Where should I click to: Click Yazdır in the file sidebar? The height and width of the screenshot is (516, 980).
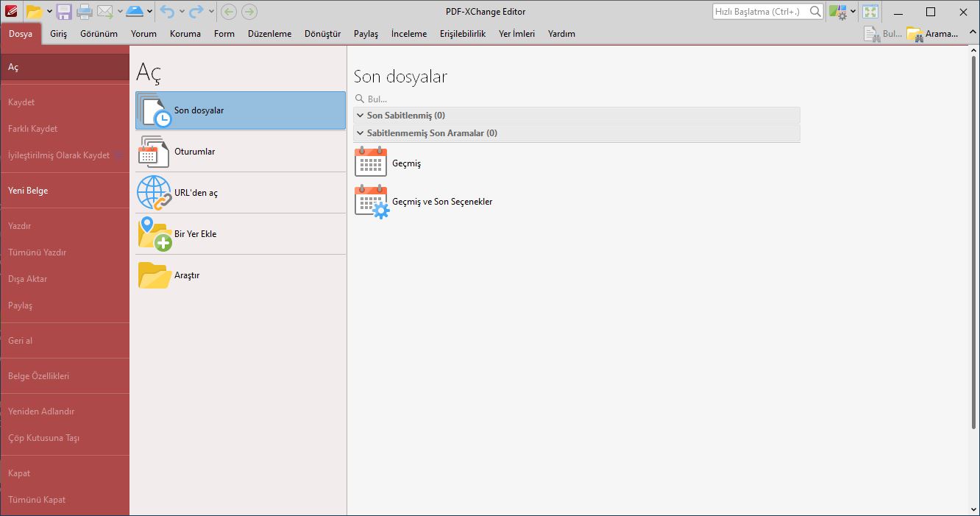pos(65,226)
